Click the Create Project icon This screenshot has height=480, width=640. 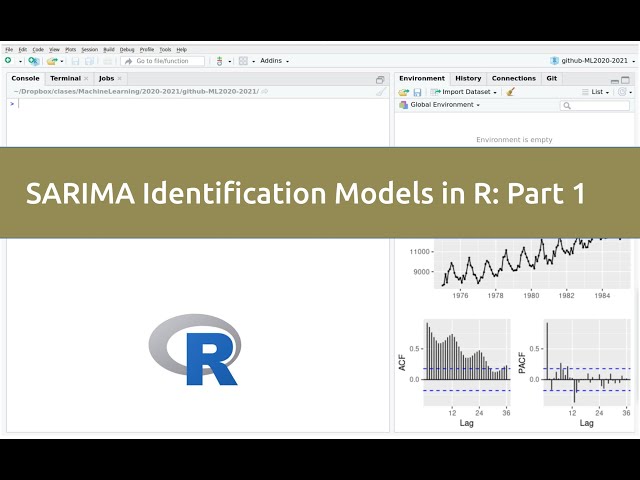click(33, 61)
